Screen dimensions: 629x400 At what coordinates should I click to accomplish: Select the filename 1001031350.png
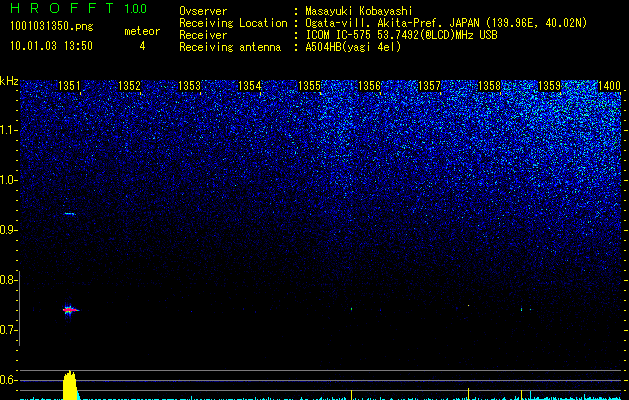tap(52, 27)
